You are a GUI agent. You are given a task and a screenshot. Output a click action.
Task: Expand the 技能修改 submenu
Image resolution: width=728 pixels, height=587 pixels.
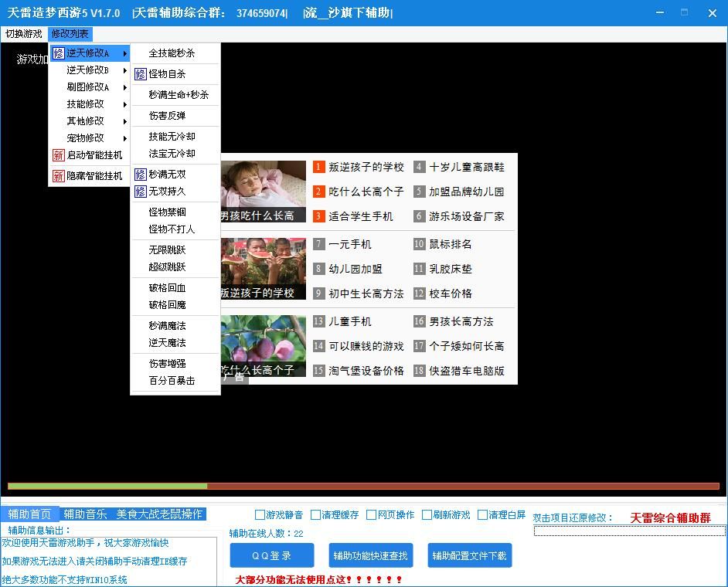click(86, 104)
